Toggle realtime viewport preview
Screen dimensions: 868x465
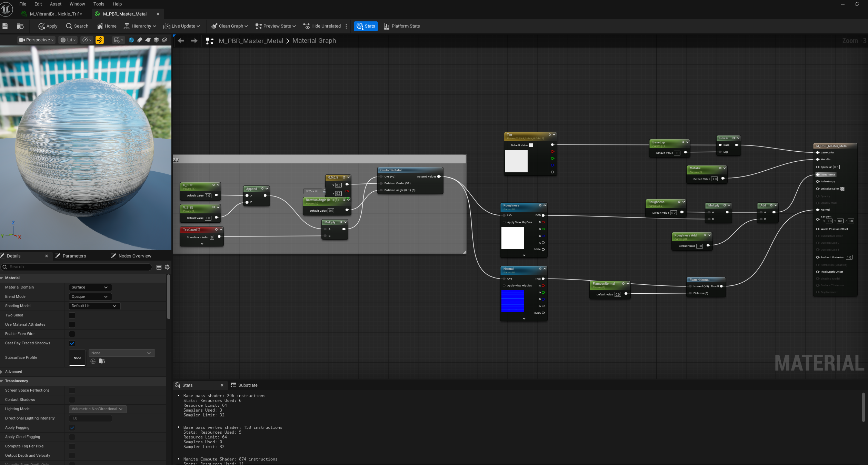[100, 40]
